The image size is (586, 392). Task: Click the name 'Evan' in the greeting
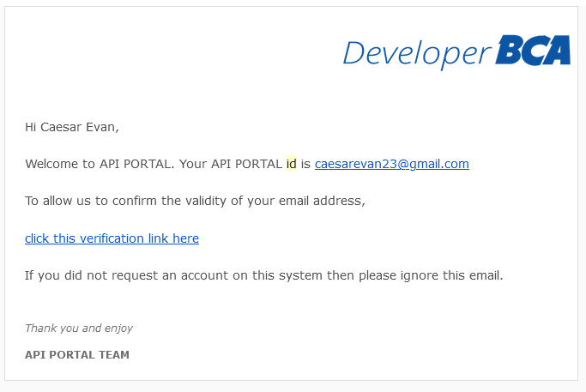click(102, 127)
